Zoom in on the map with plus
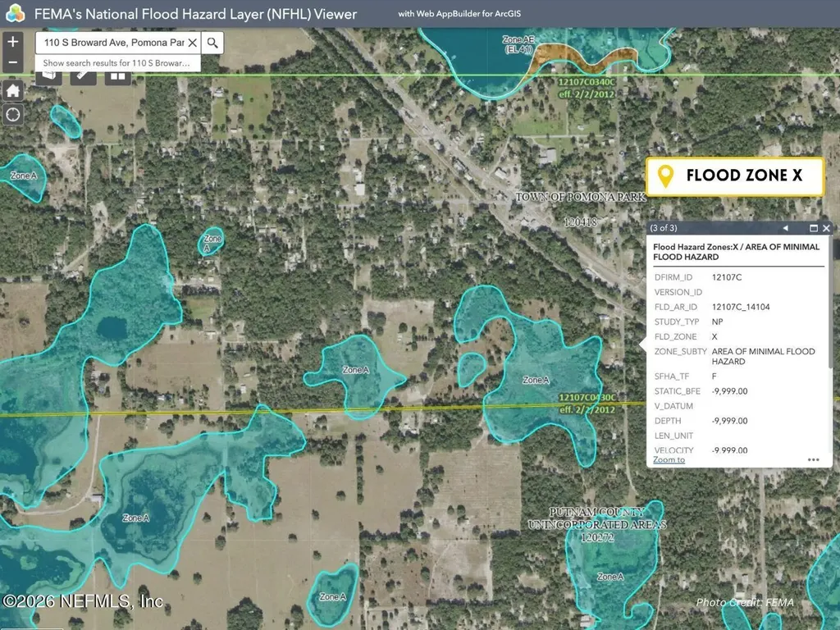 (x=13, y=41)
